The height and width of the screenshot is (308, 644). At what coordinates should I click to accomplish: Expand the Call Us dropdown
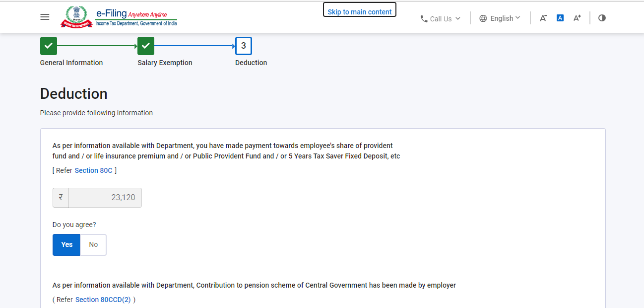[441, 19]
